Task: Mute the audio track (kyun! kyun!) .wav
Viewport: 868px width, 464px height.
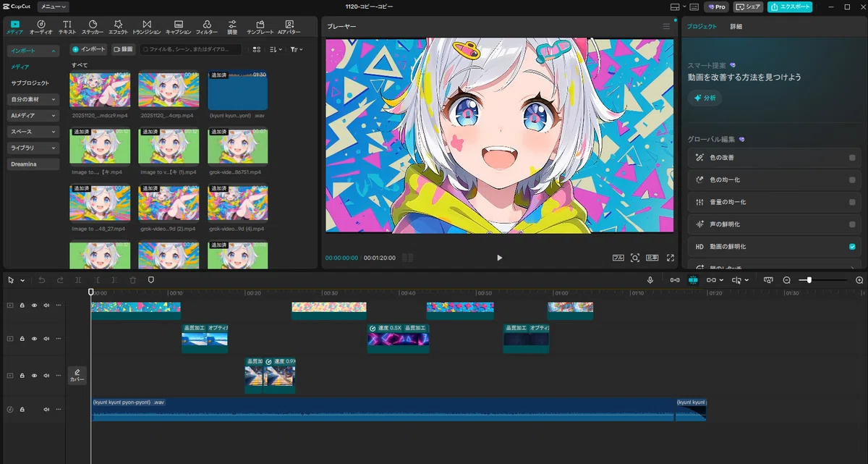Action: (x=46, y=410)
